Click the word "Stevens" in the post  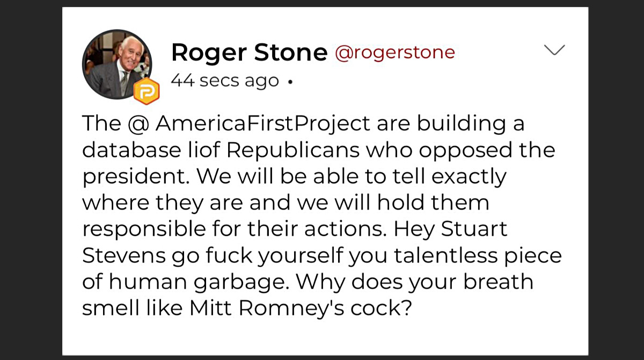pyautogui.click(x=124, y=256)
